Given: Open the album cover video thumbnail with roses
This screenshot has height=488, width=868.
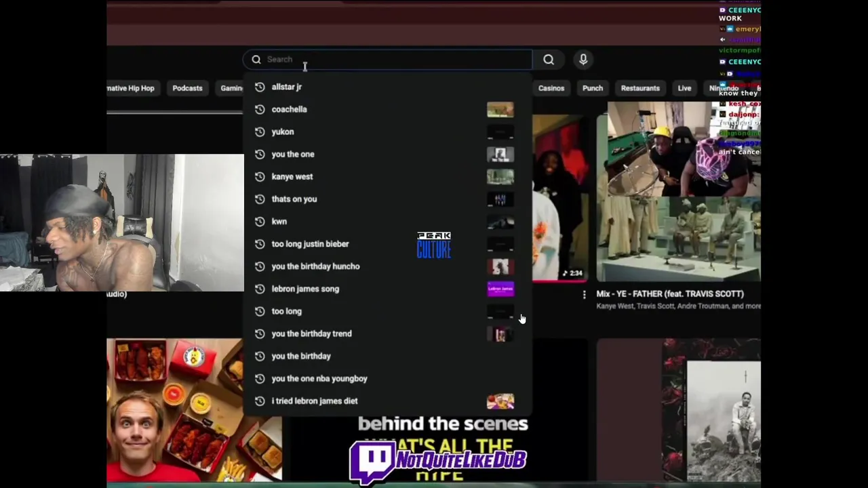Looking at the screenshot, I should [x=679, y=410].
